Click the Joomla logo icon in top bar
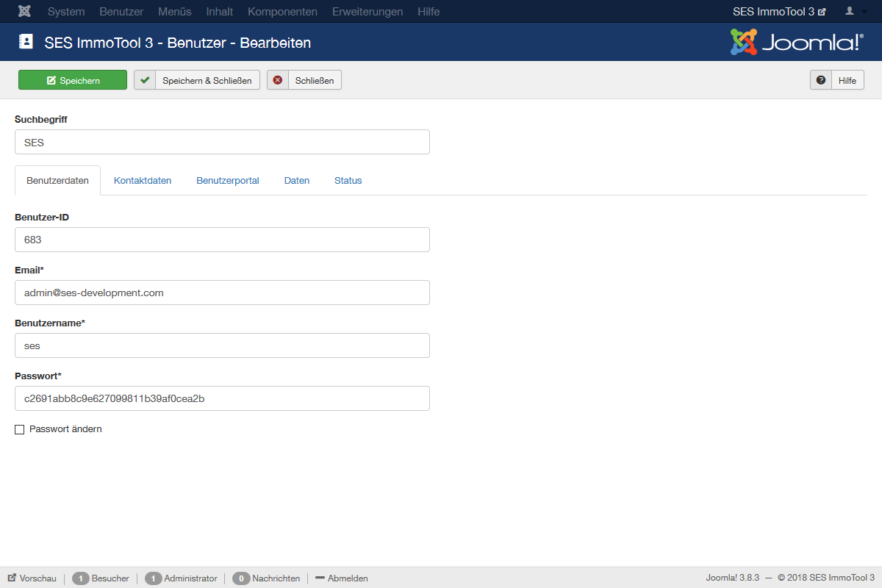 (24, 12)
